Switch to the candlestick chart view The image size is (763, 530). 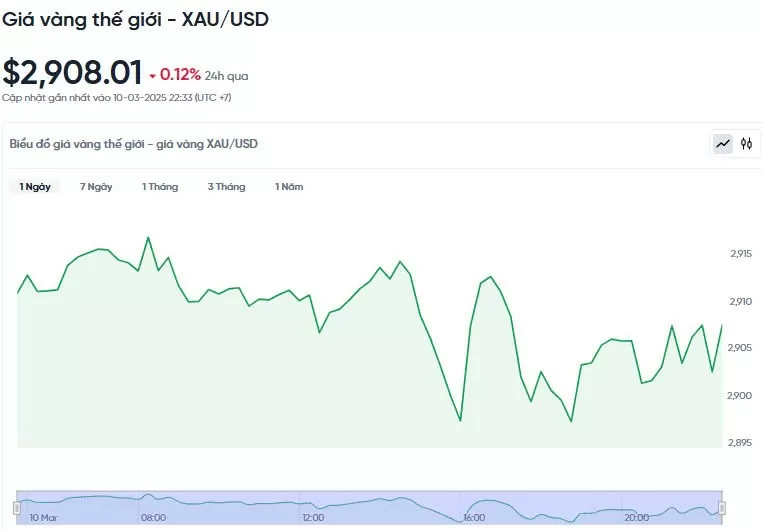click(746, 144)
